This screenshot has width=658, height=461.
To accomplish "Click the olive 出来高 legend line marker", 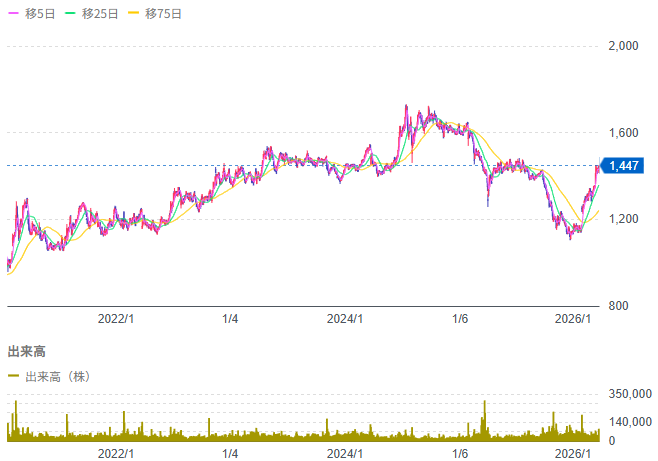I will pyautogui.click(x=13, y=376).
